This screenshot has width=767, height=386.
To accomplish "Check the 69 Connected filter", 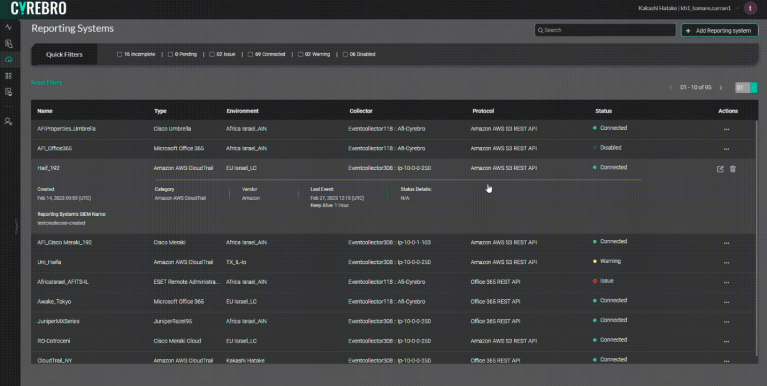I will click(x=250, y=54).
